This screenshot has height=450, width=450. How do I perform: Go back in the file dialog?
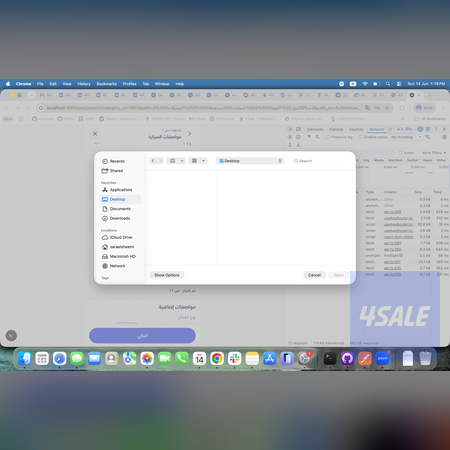[153, 161]
